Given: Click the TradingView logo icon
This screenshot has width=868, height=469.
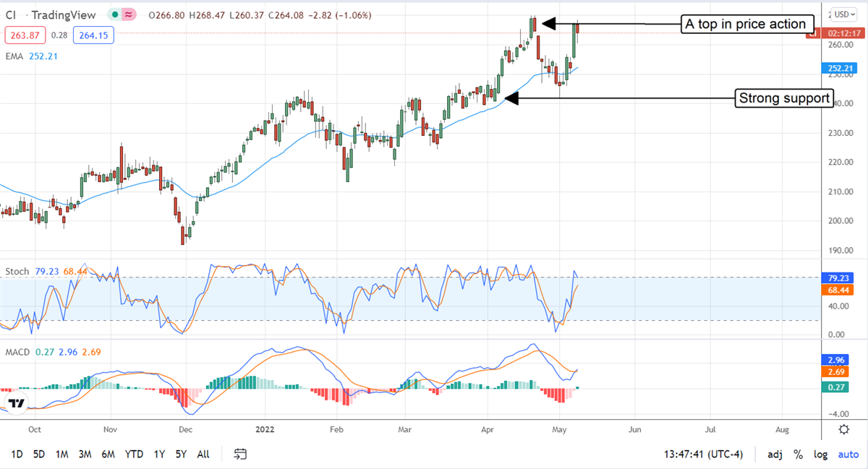Looking at the screenshot, I should (x=17, y=403).
